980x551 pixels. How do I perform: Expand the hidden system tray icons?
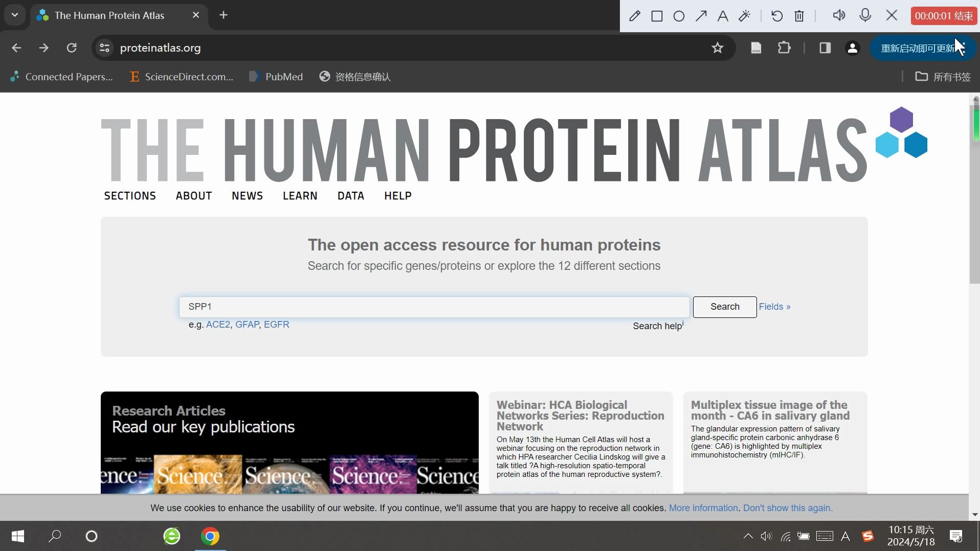click(x=748, y=536)
